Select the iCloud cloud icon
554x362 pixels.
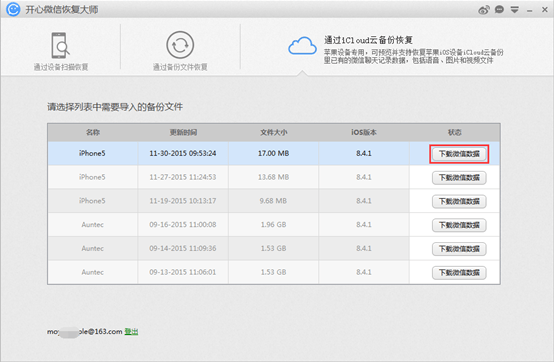pyautogui.click(x=302, y=46)
